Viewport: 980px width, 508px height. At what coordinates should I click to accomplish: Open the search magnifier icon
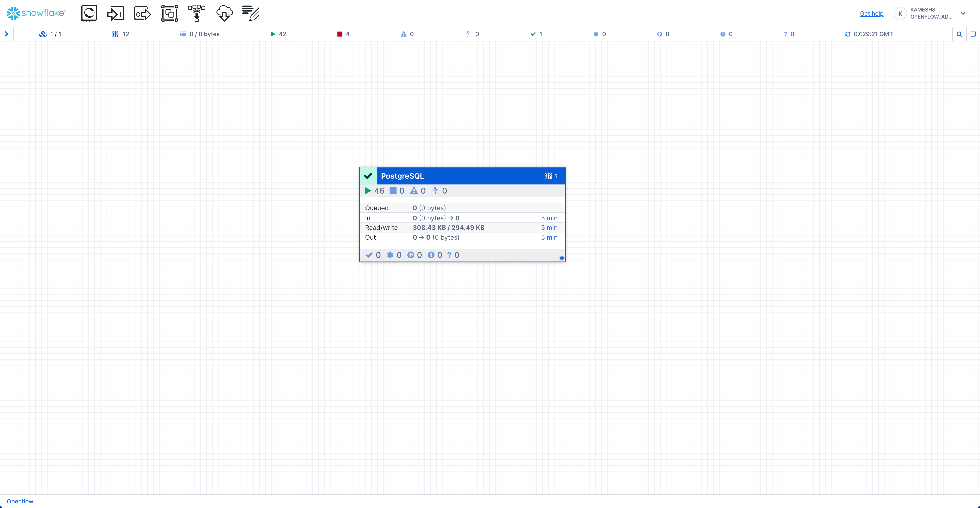(959, 34)
